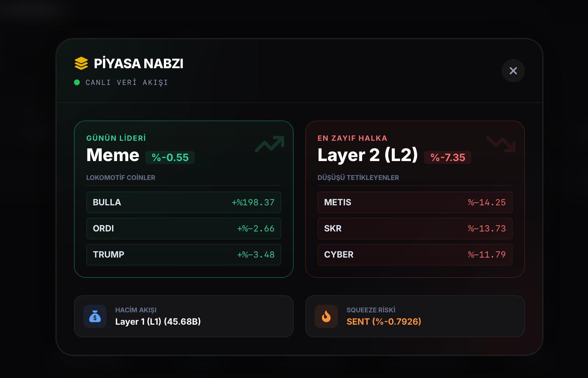Select the TRUMP coin row
Screen dimensions: 588x378
[x=183, y=255]
